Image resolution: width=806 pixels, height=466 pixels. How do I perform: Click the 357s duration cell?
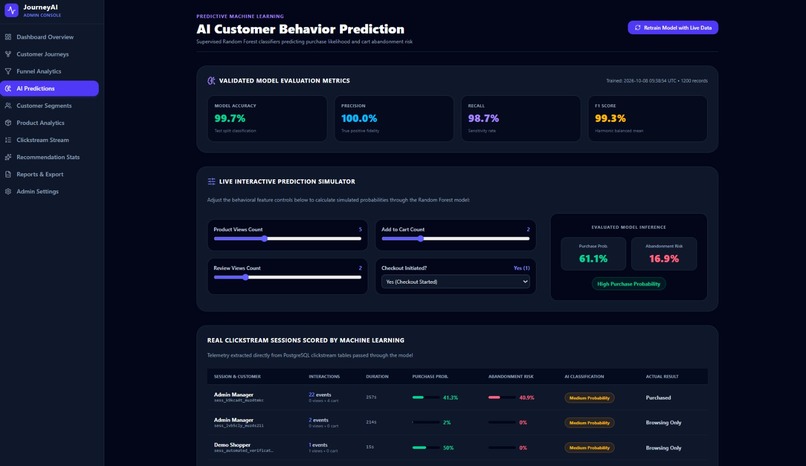click(x=371, y=397)
